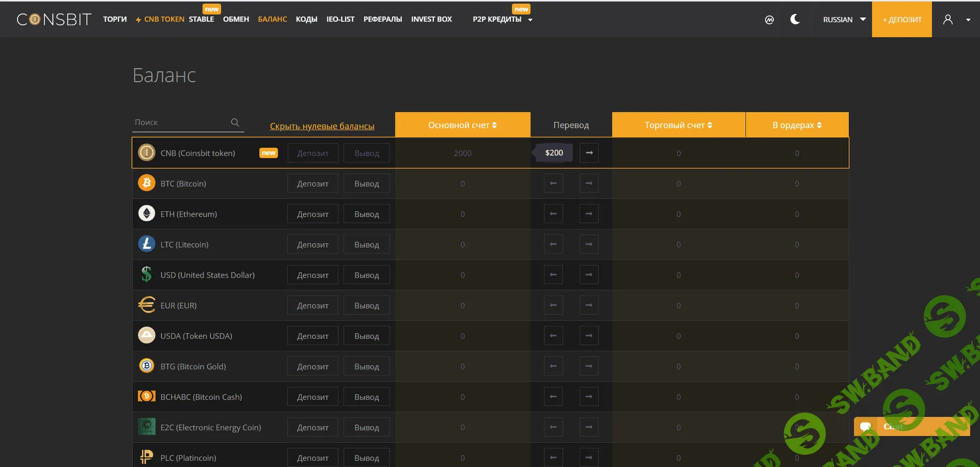Click the Litecoin coin icon
Screen dimensions: 980x467
[x=147, y=244]
